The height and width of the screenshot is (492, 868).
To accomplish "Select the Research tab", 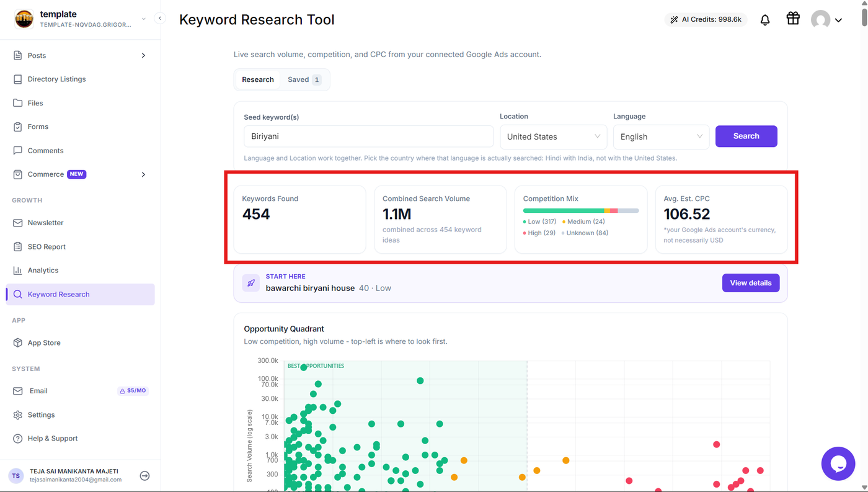I will [258, 79].
